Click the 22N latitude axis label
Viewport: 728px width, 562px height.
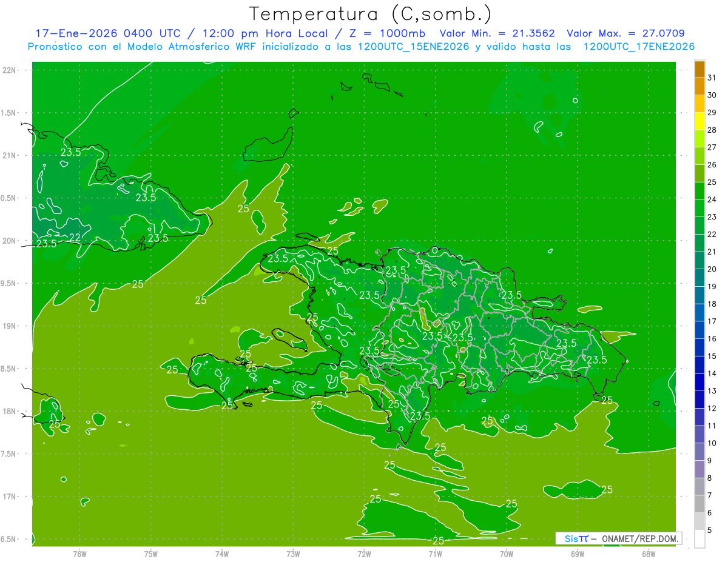pyautogui.click(x=9, y=70)
